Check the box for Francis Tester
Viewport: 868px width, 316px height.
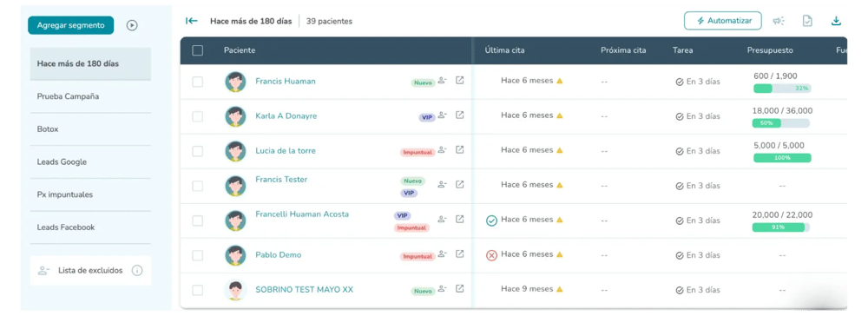(198, 186)
